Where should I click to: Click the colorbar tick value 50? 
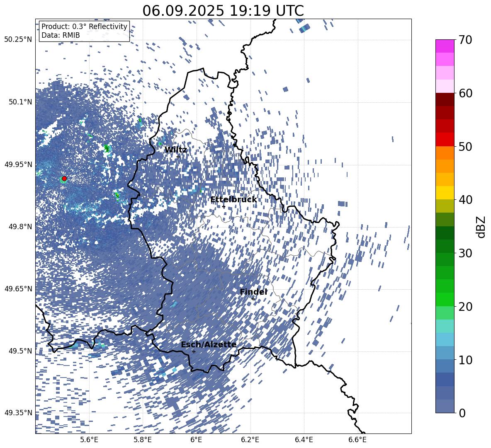tap(465, 146)
